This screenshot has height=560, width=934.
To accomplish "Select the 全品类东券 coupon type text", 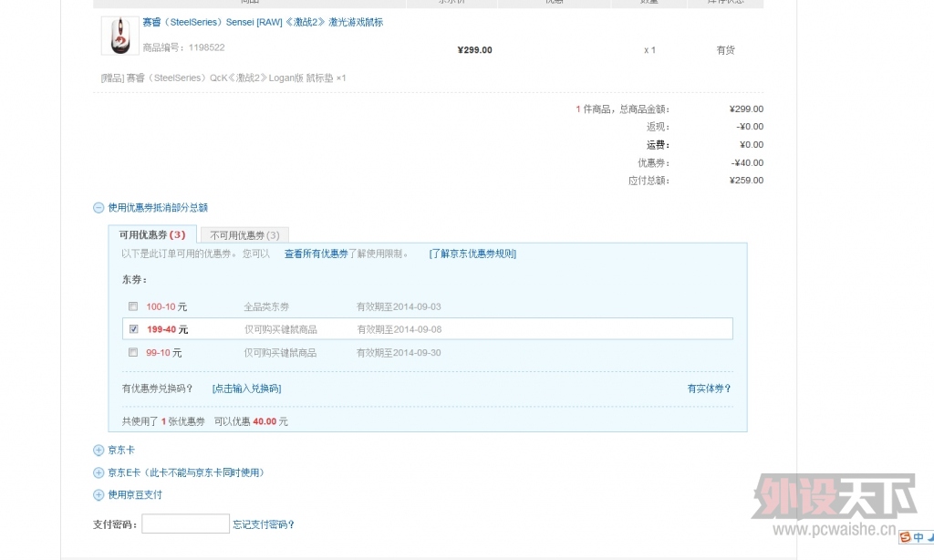I will click(266, 306).
